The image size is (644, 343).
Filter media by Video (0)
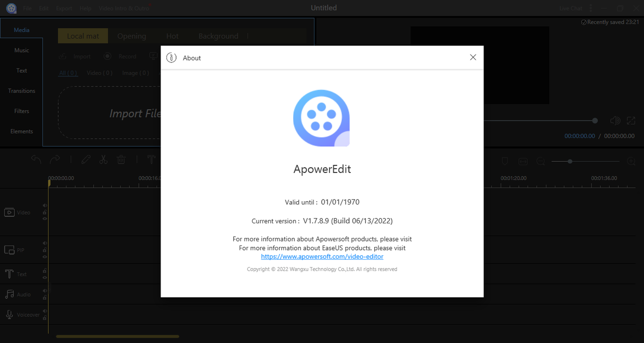(100, 73)
